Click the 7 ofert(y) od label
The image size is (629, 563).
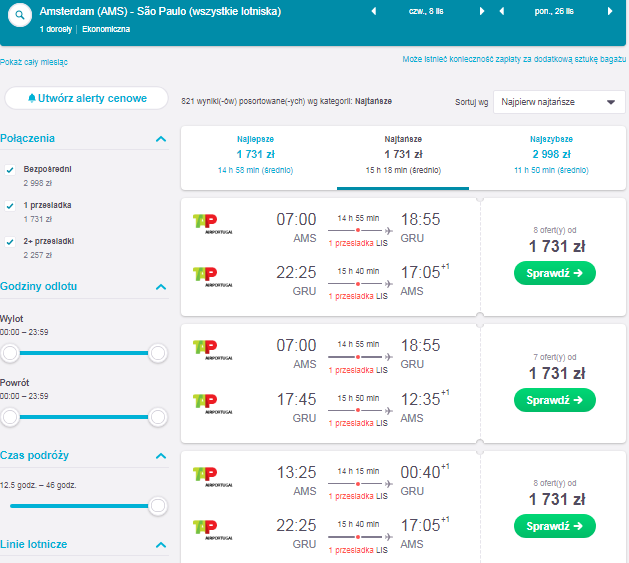point(555,357)
